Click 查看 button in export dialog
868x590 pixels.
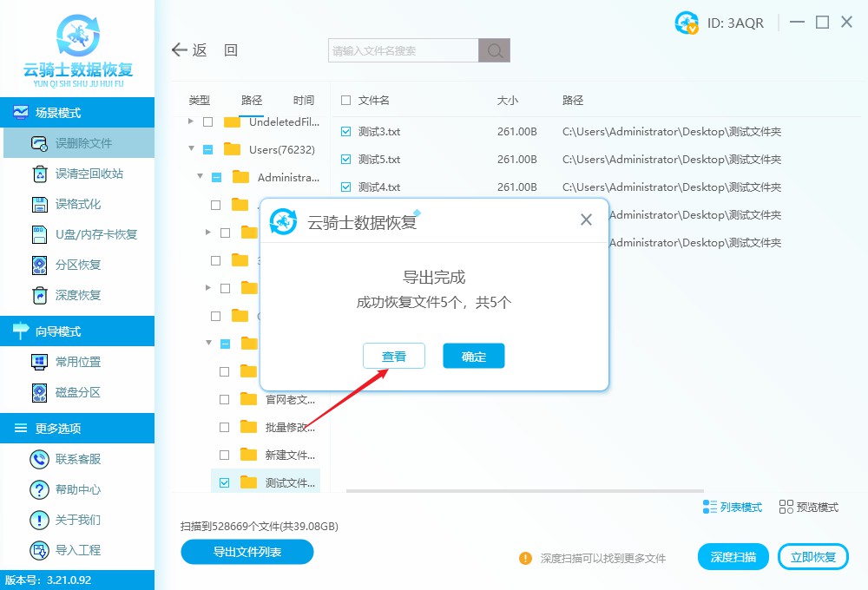pyautogui.click(x=394, y=357)
